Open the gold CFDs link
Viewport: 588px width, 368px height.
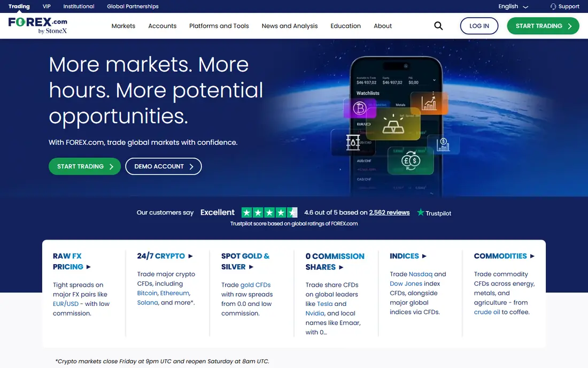coord(256,285)
